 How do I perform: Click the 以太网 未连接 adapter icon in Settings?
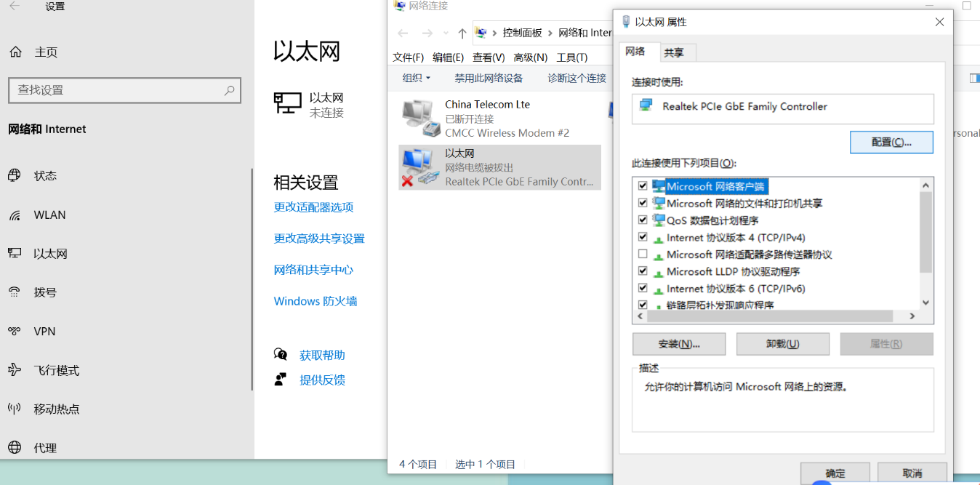coord(287,103)
